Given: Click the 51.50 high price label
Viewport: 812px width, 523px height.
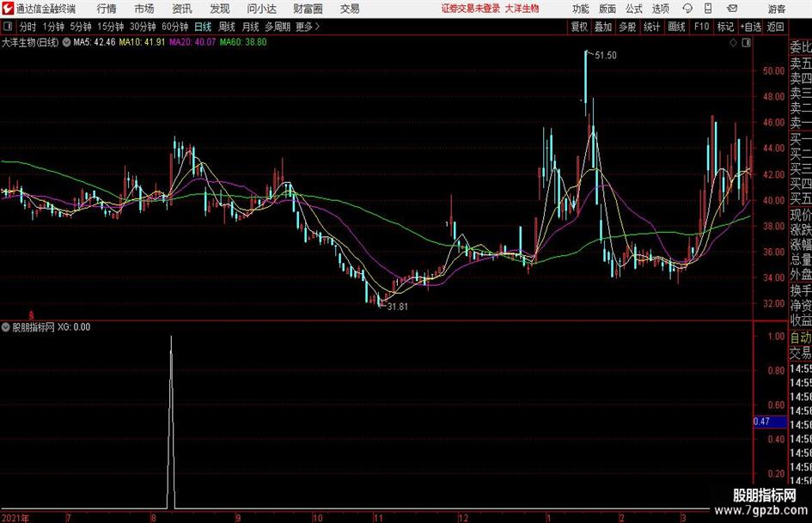Looking at the screenshot, I should coord(606,56).
